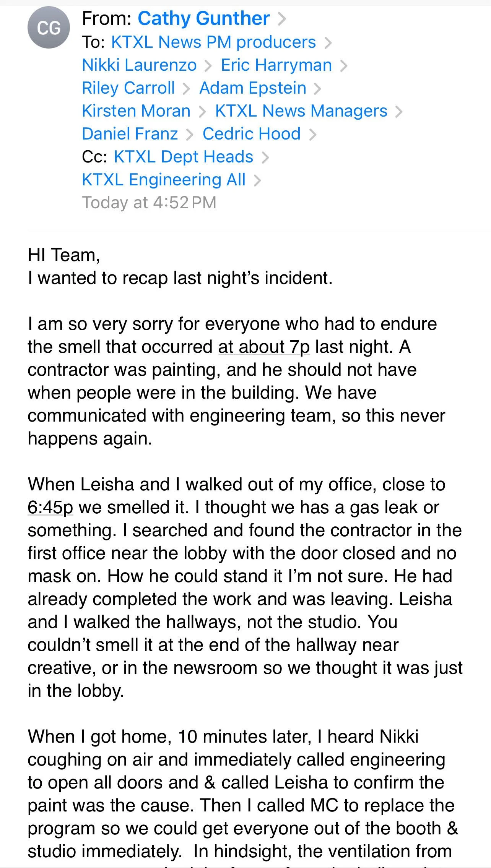Open KTXL News PM producers recipient
The width and height of the screenshot is (491, 868).
213,42
